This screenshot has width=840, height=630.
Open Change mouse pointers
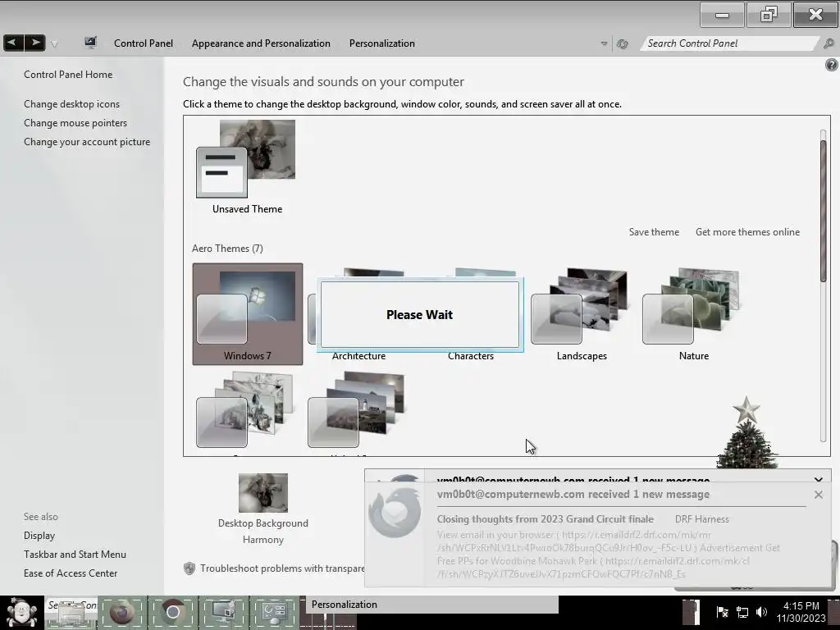pyautogui.click(x=75, y=123)
